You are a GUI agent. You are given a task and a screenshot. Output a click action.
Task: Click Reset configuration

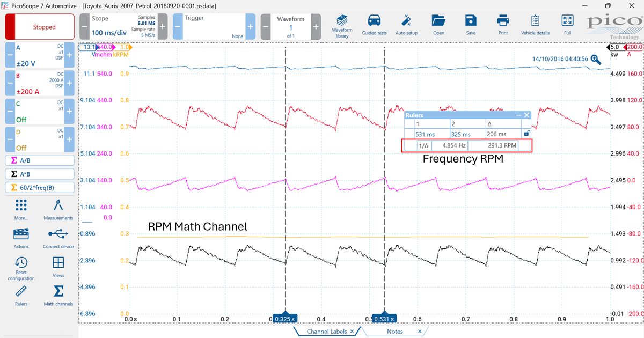[x=21, y=269]
